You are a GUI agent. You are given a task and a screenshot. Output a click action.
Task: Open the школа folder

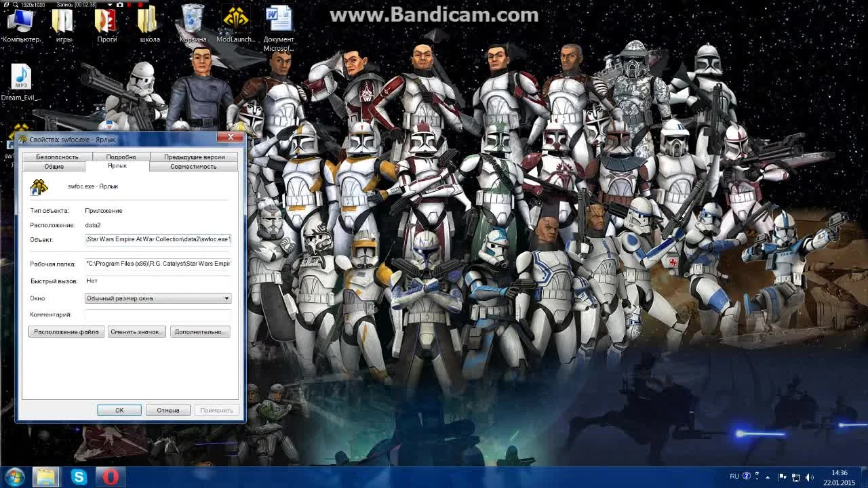coord(149,17)
